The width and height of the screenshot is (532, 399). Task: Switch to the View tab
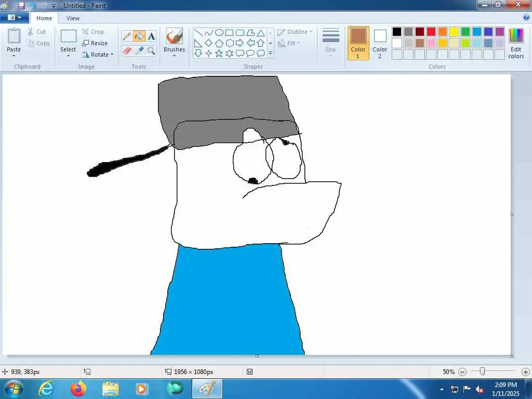click(x=73, y=18)
